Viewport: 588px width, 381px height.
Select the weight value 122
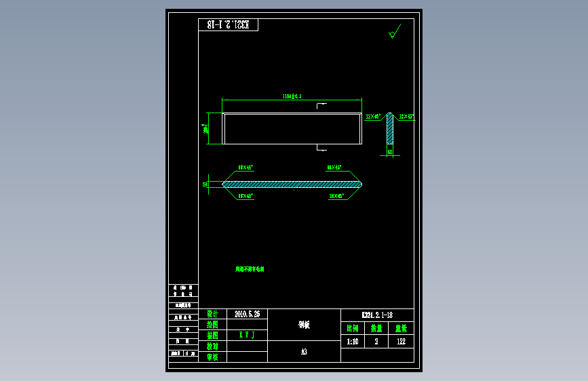click(x=401, y=341)
